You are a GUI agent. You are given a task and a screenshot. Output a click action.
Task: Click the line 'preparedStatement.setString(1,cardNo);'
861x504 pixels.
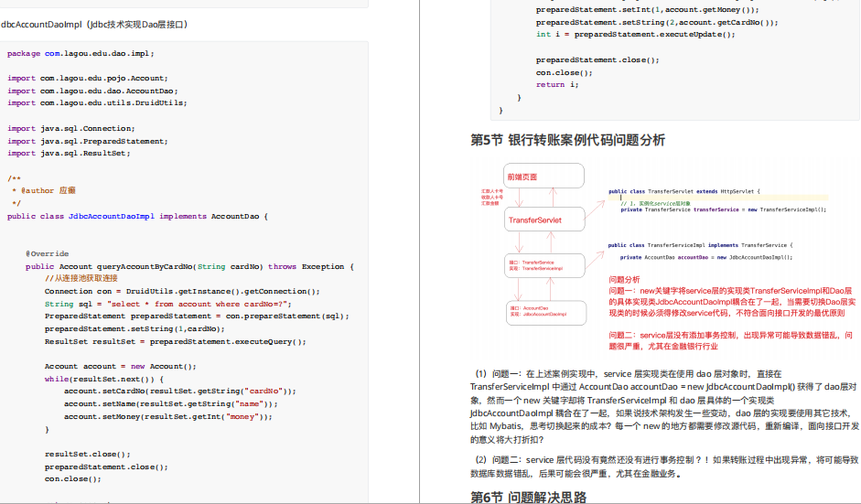[x=135, y=328]
